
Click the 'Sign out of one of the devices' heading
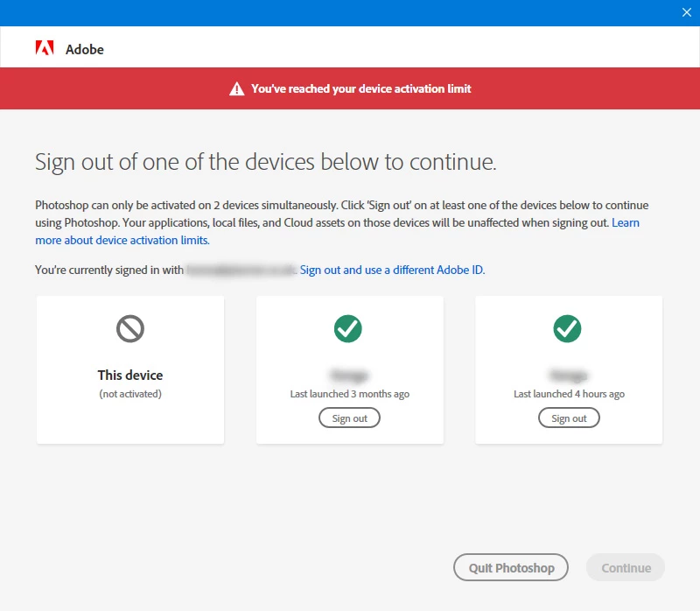(x=266, y=162)
